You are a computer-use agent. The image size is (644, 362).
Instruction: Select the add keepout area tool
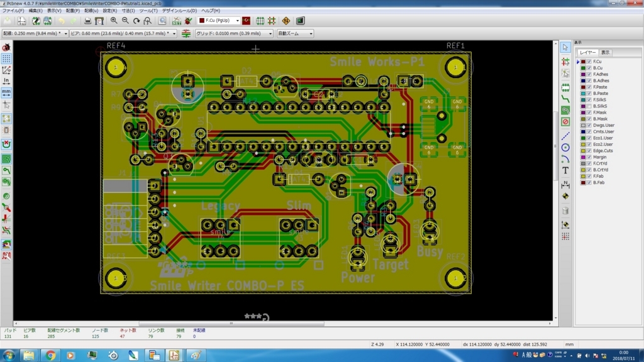point(565,121)
